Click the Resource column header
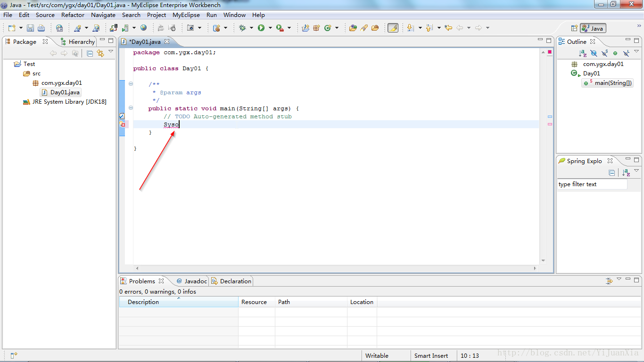The width and height of the screenshot is (644, 362). pos(257,302)
